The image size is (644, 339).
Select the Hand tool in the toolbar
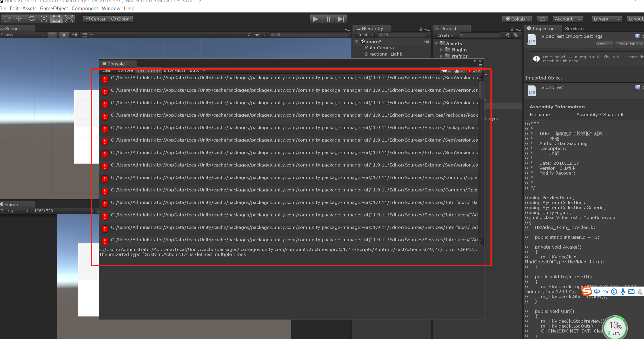[6, 19]
